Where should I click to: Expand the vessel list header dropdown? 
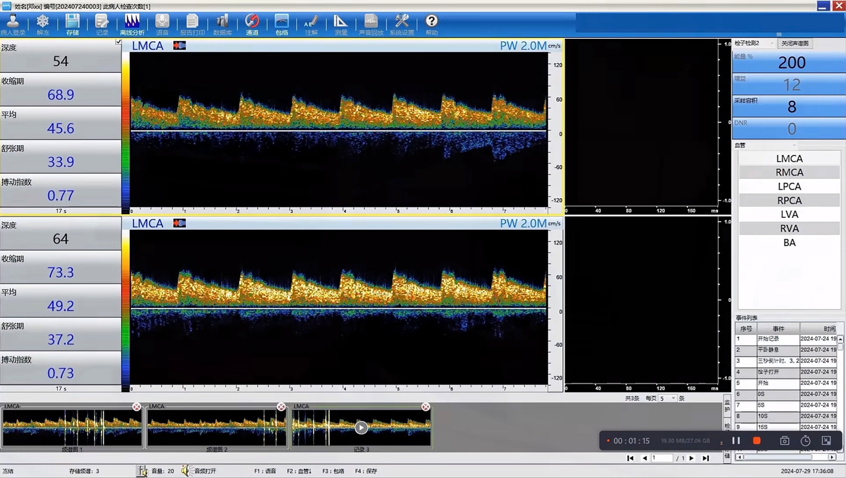765,145
